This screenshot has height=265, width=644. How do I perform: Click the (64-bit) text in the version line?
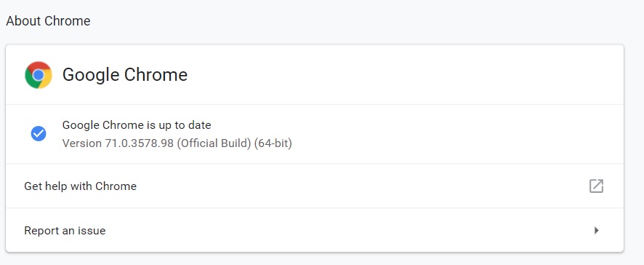tap(273, 143)
